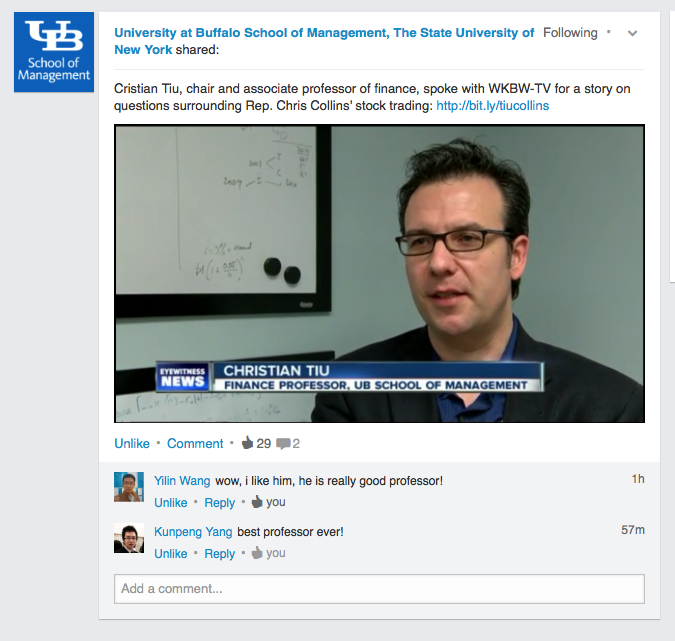Open the bit.ly/tiucollins link

pyautogui.click(x=492, y=105)
